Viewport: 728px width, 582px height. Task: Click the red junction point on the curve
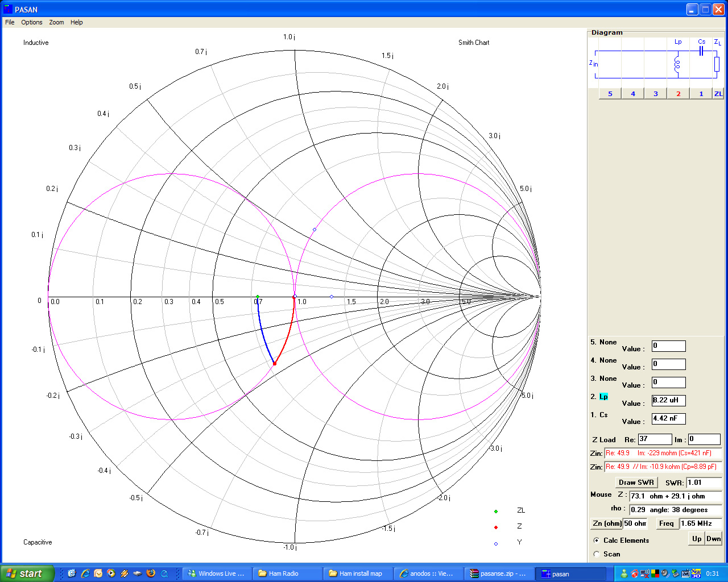coord(275,363)
